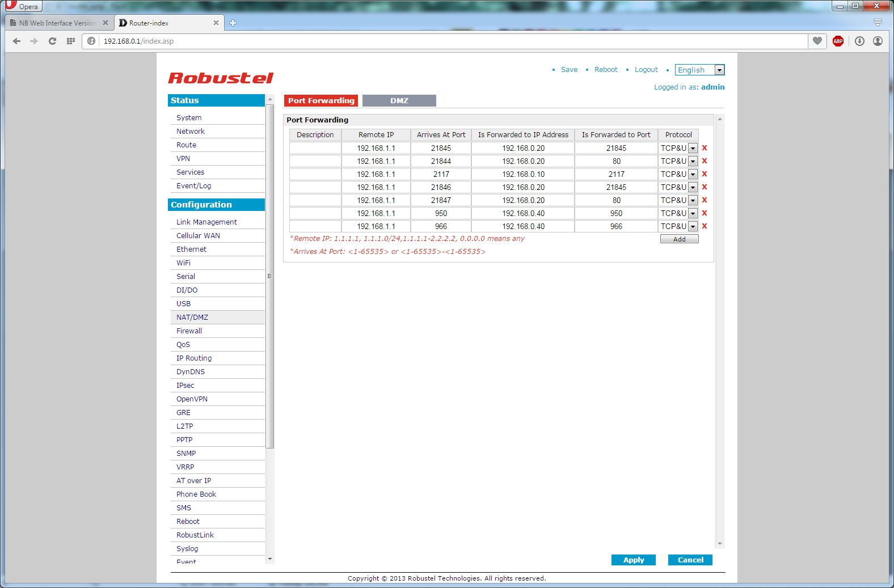Delete the row arriving at port 21846

705,187
